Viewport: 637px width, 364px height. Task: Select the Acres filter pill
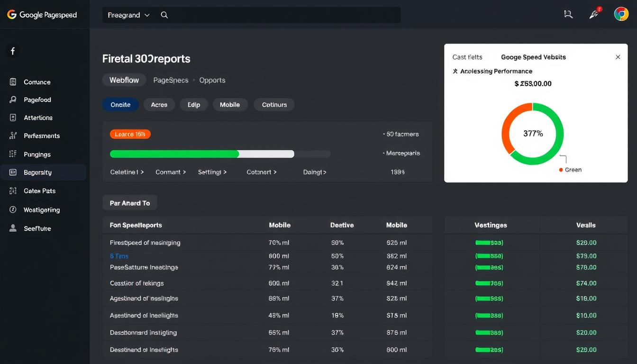(159, 105)
